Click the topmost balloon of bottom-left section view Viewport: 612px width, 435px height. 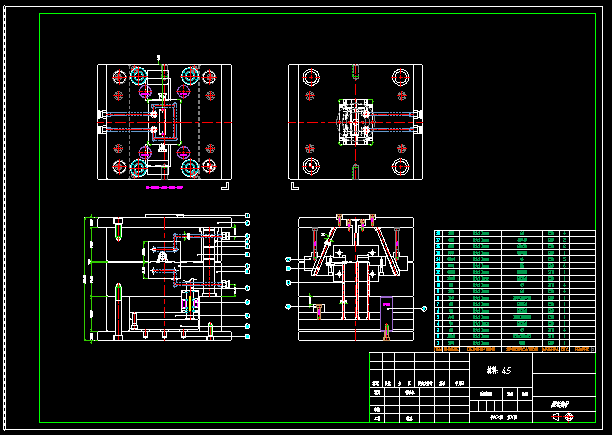247,215
